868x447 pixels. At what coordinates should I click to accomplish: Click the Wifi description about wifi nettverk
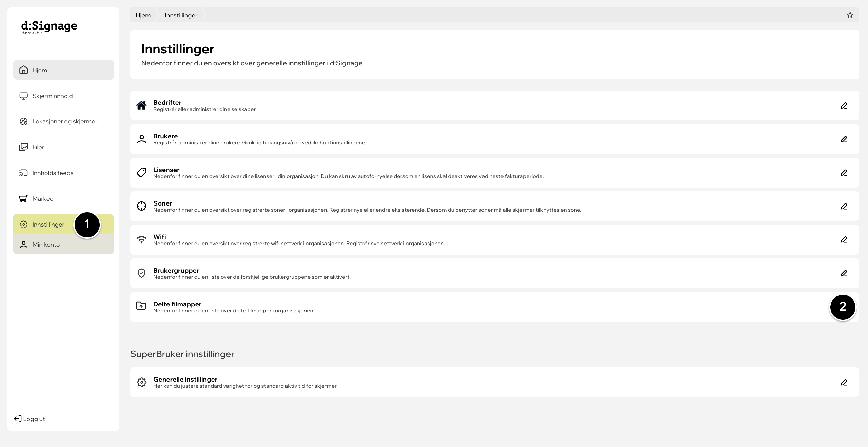pyautogui.click(x=299, y=244)
